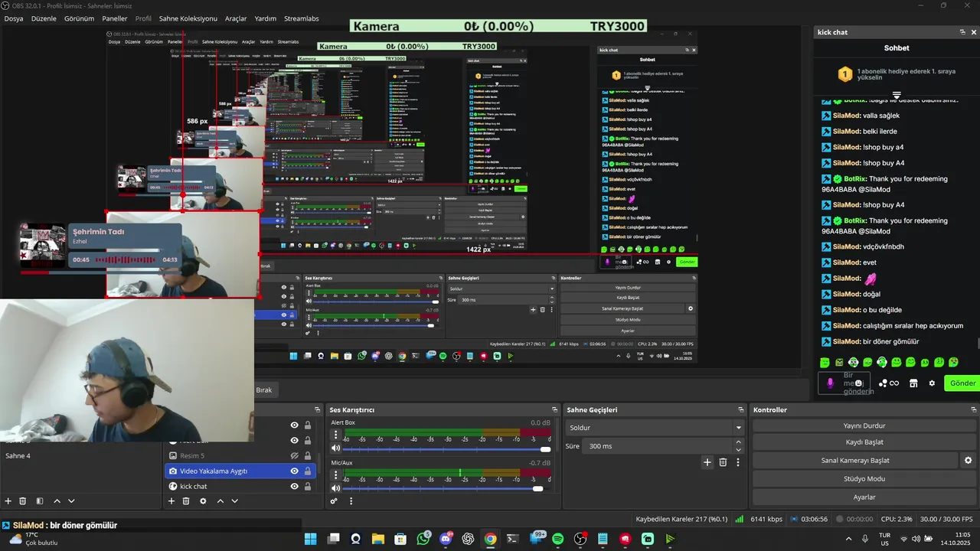The width and height of the screenshot is (980, 551).
Task: Undock the Ses Karıştırıcı panel
Action: 555,410
